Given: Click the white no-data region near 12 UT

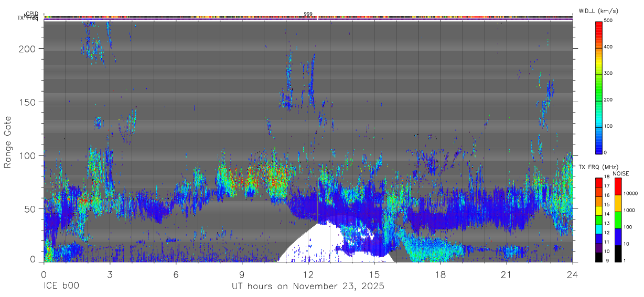Looking at the screenshot, I should pyautogui.click(x=320, y=244).
